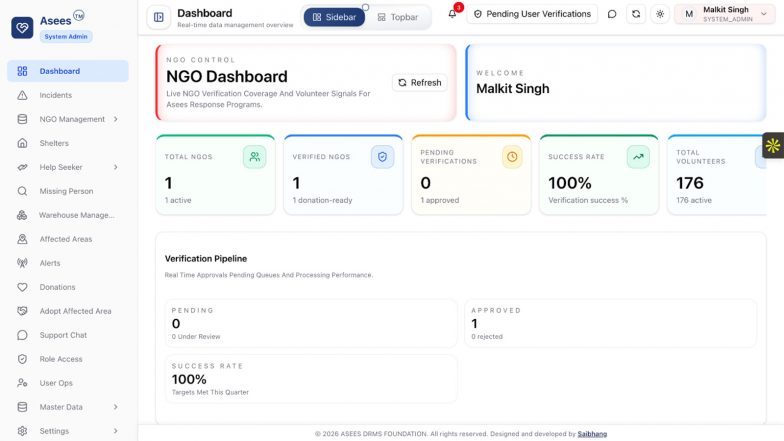
Task: Click the Success Rate 100% pipeline panel
Action: [x=311, y=378]
